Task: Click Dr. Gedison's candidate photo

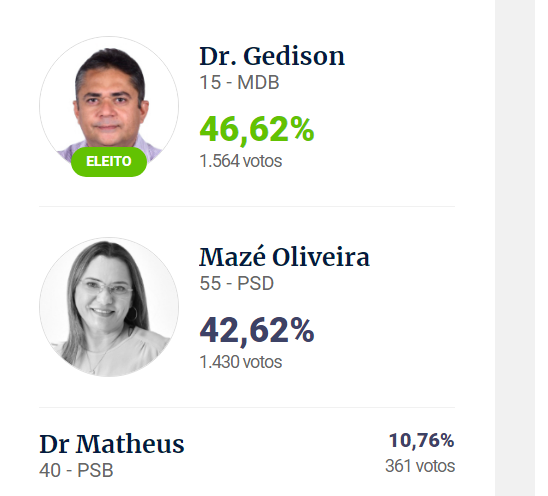Action: point(109,106)
